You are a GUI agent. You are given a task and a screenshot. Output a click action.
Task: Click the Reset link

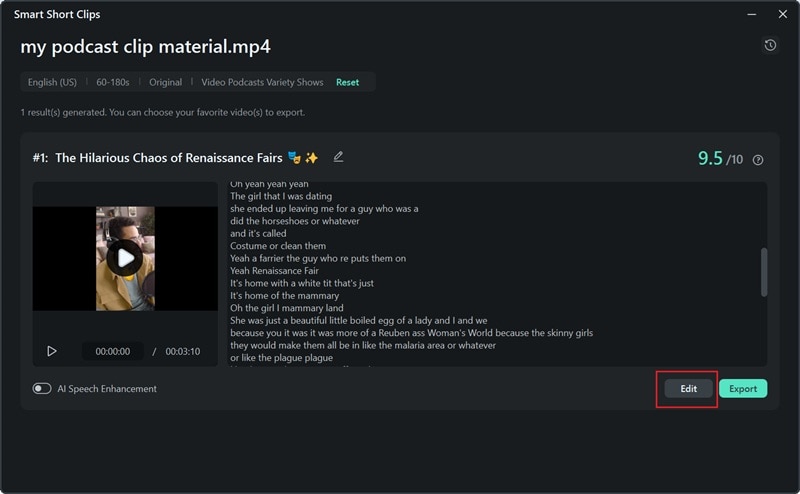point(347,82)
